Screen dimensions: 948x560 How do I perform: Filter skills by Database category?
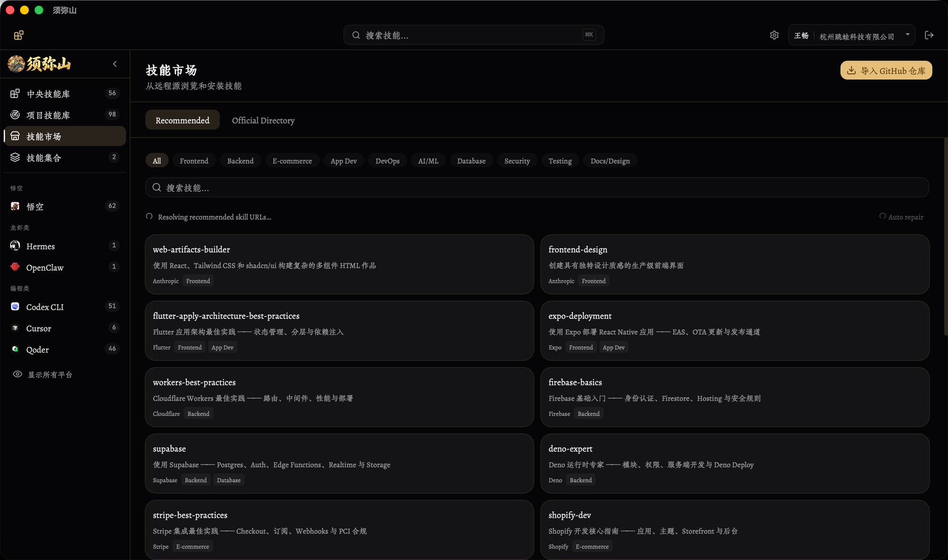pos(471,161)
